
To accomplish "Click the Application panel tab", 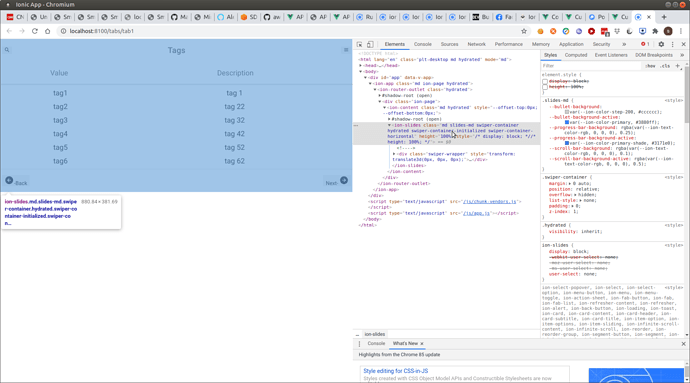I will 571,44.
